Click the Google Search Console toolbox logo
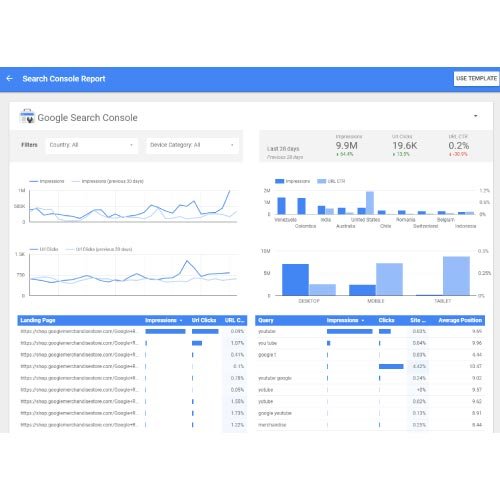The height and width of the screenshot is (500, 500). click(x=27, y=116)
